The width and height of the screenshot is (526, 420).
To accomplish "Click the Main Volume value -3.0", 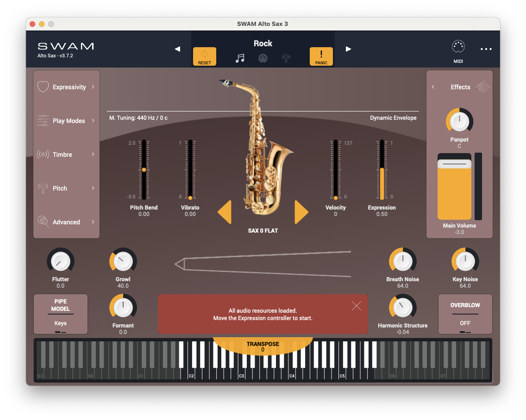I will [459, 232].
